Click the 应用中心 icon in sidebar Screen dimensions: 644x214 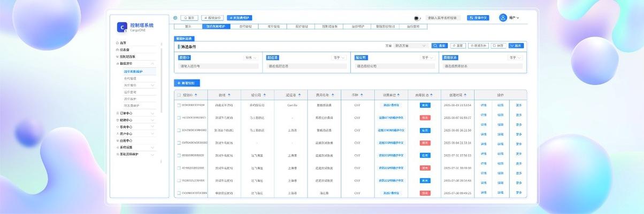pyautogui.click(x=117, y=140)
